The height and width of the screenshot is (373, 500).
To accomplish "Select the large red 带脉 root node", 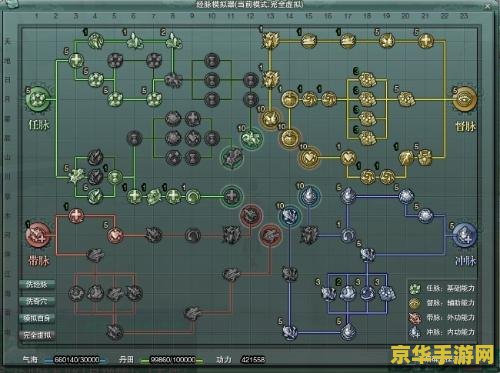I will 38,235.
